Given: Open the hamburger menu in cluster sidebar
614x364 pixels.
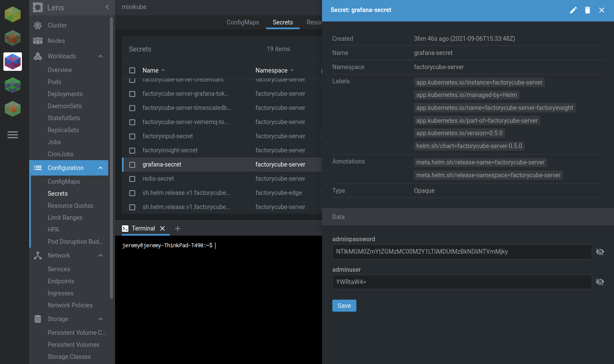Looking at the screenshot, I should pos(12,135).
